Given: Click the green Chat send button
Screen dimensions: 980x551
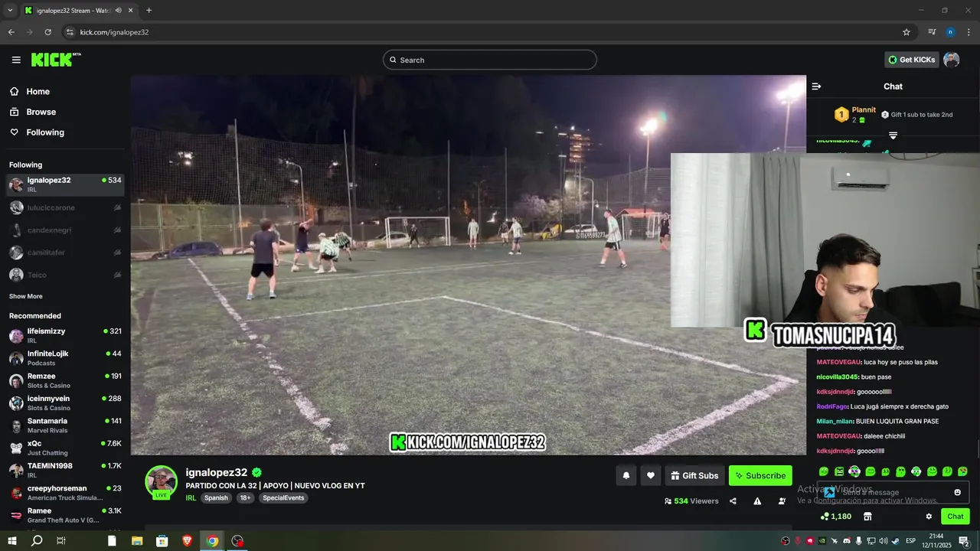Looking at the screenshot, I should (x=955, y=517).
